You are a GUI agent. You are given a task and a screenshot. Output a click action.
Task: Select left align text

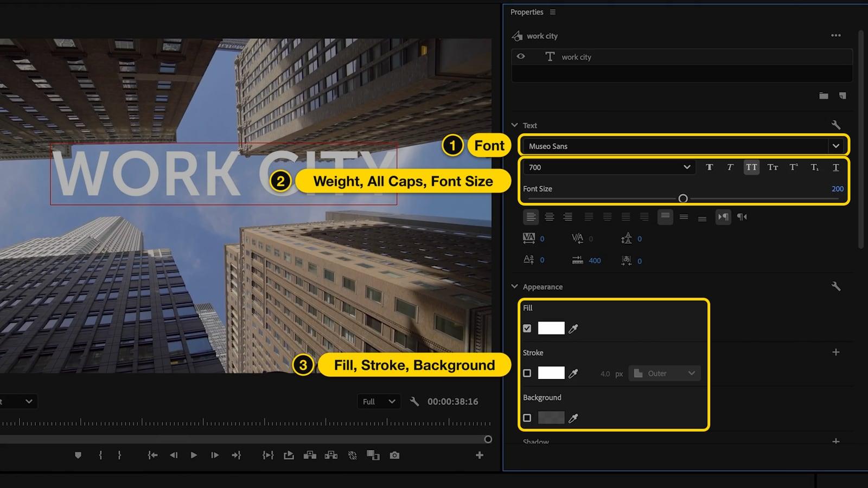[531, 217]
